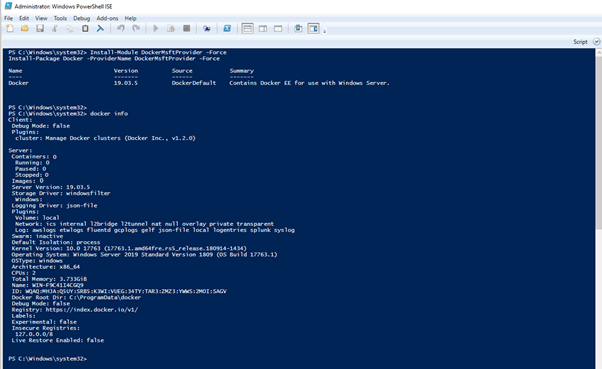Screen dimensions: 602x369
Task: Click the Docker version 19.03.5 table cell
Action: tap(126, 83)
